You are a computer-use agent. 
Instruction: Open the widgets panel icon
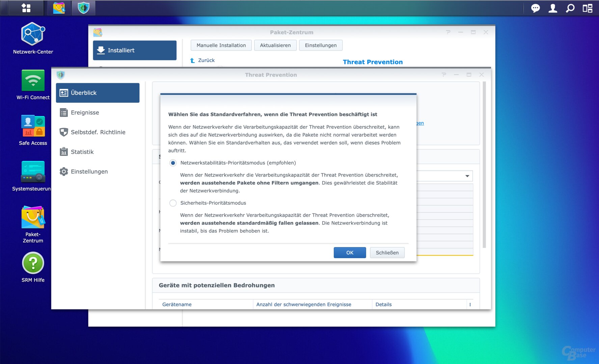588,8
